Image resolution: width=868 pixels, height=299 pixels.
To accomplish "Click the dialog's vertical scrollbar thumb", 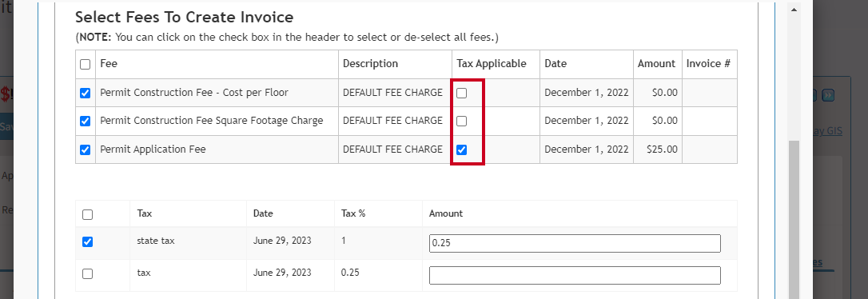I will (x=793, y=219).
